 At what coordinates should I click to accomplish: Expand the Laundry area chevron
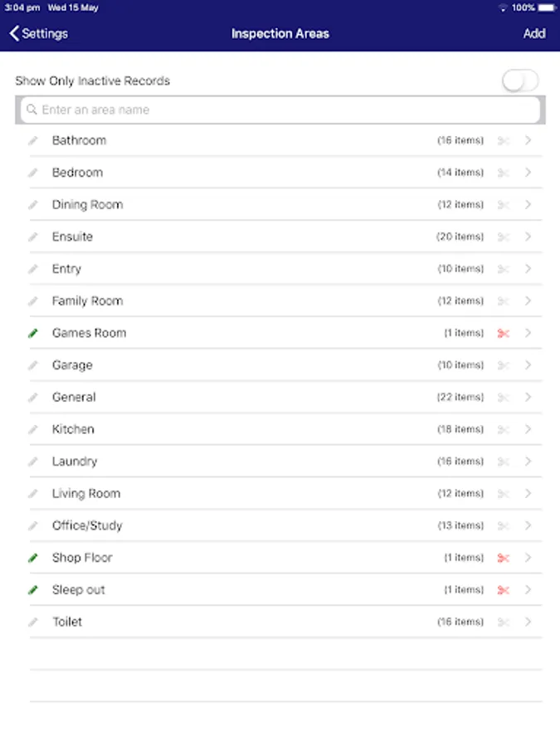pyautogui.click(x=528, y=461)
